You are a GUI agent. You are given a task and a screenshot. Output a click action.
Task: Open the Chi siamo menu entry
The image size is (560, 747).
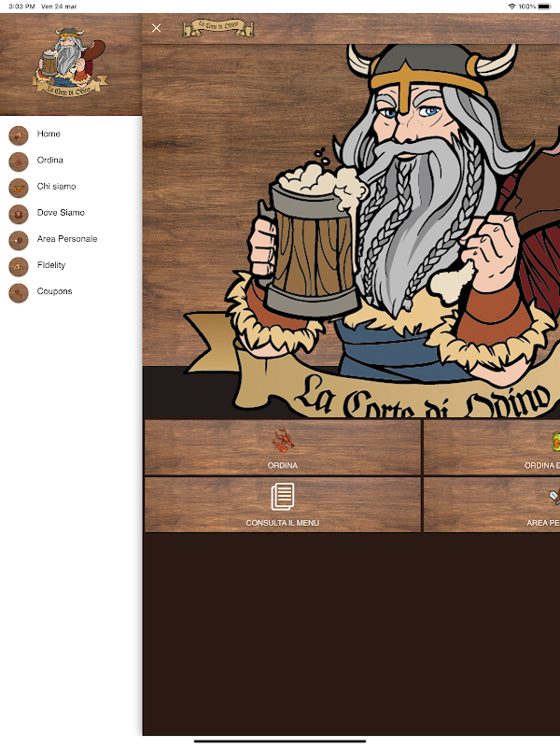[x=56, y=186]
